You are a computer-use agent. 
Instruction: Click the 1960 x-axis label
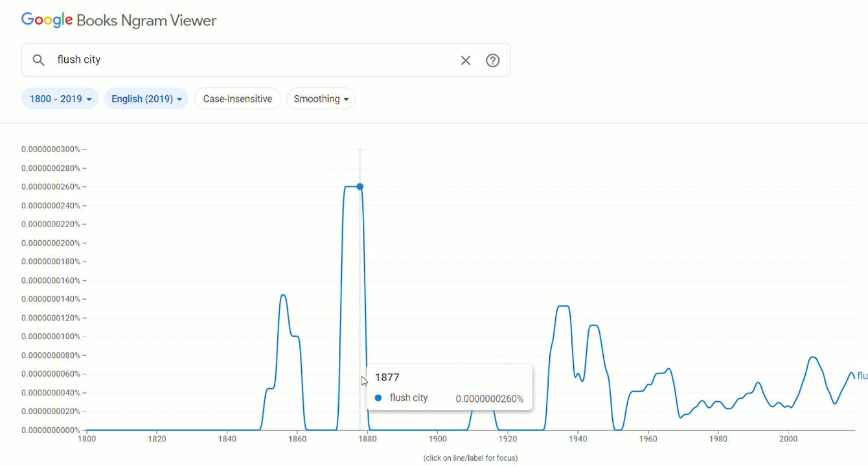tap(648, 439)
